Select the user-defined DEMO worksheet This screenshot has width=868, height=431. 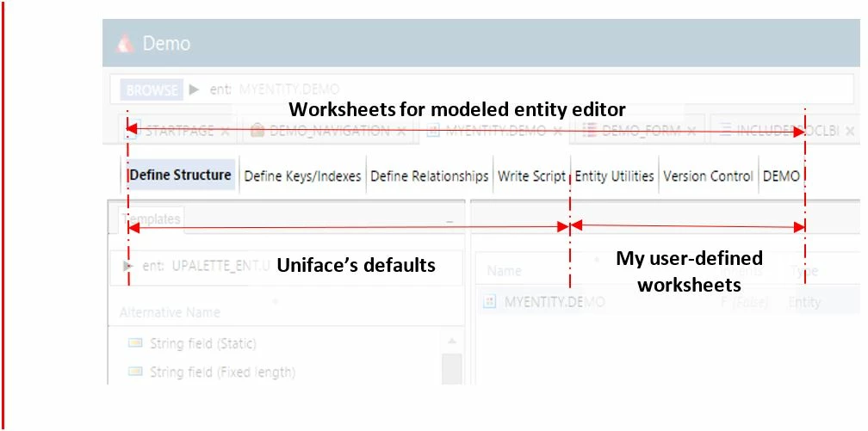[781, 176]
